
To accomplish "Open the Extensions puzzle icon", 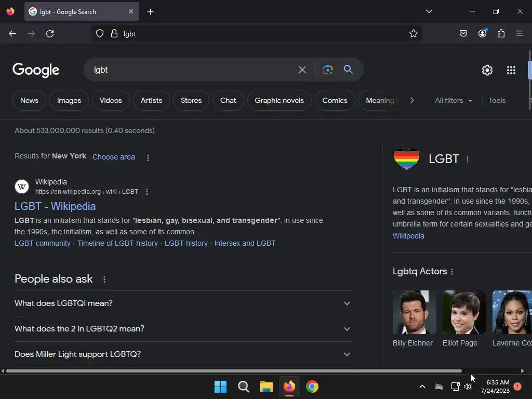I will tap(501, 33).
